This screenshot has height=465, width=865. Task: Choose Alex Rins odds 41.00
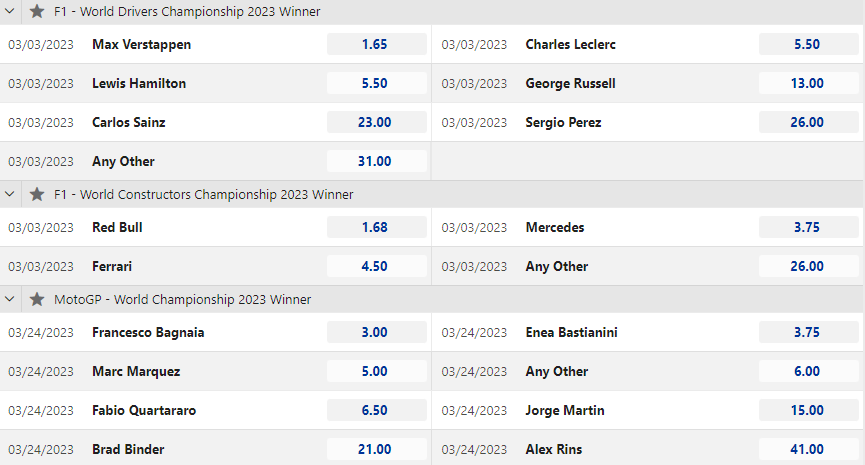(x=807, y=450)
